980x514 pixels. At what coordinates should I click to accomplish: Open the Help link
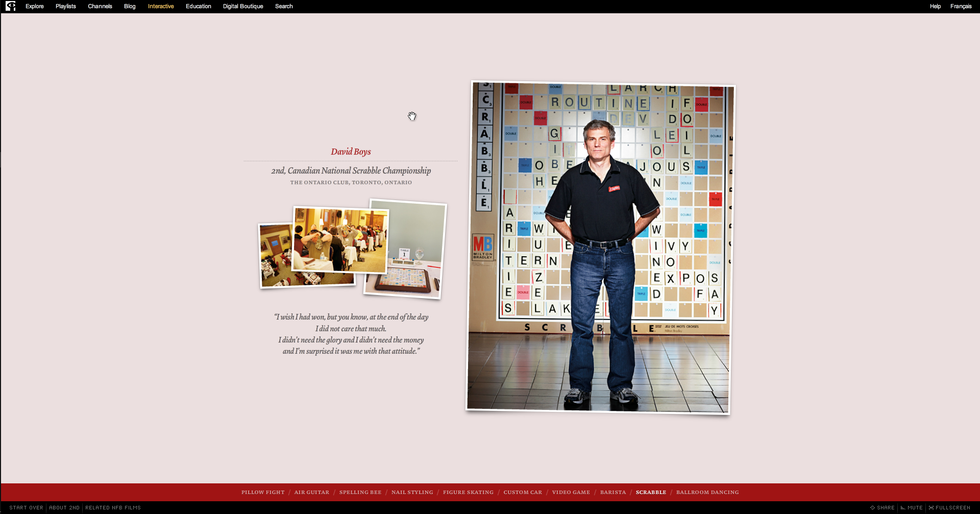(935, 6)
